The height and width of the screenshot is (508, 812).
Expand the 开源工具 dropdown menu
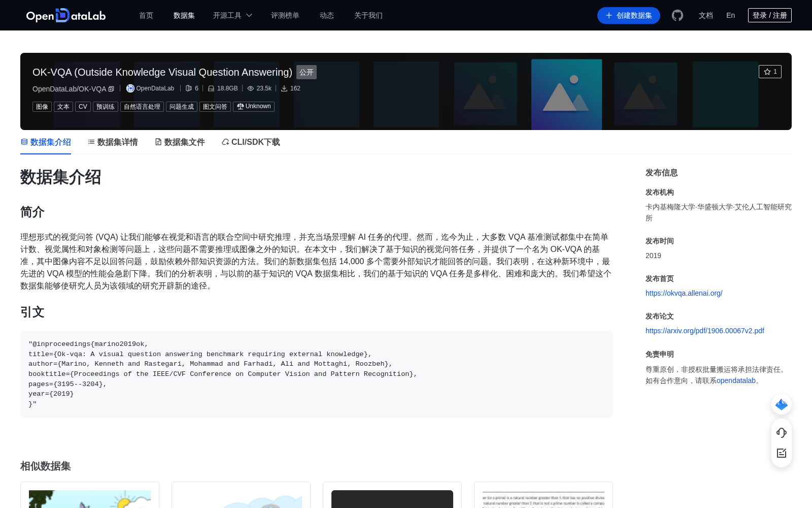[x=232, y=15]
